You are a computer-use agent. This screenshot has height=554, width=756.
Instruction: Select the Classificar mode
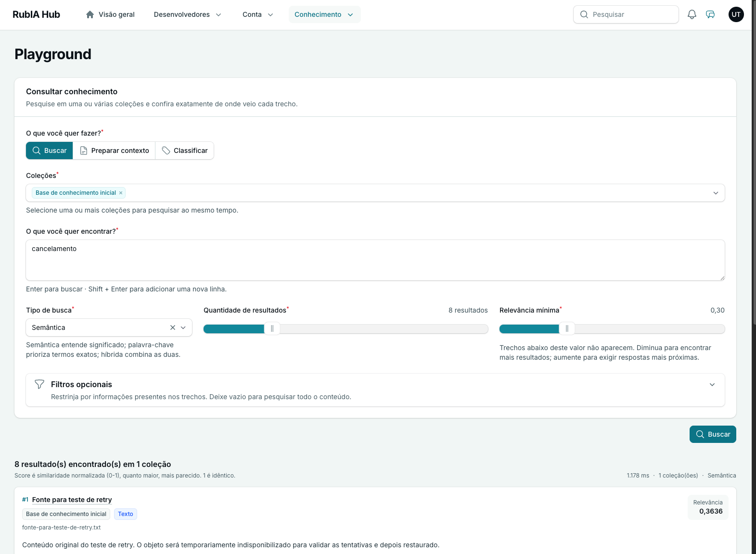[185, 151]
